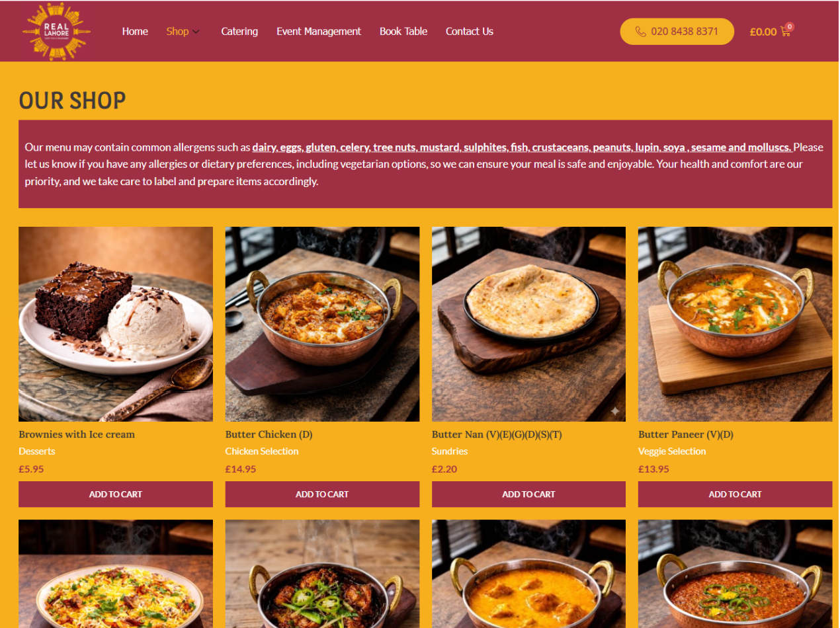Image resolution: width=840 pixels, height=628 pixels.
Task: Add Butter Chicken to cart
Action: click(322, 494)
